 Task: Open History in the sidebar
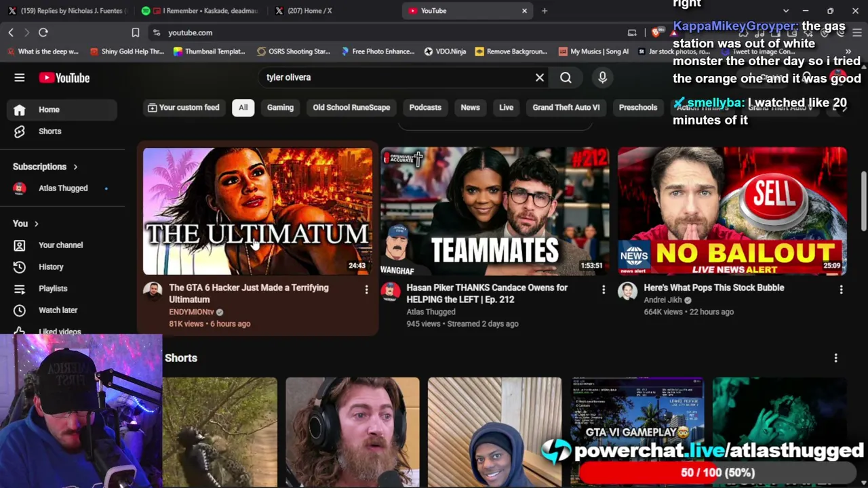(x=62, y=267)
